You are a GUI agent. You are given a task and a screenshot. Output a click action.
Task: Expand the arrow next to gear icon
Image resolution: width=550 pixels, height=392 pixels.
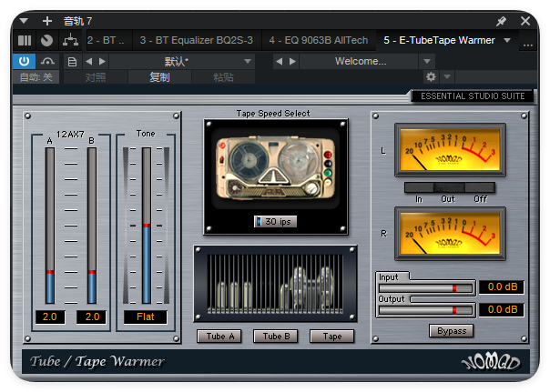[447, 76]
